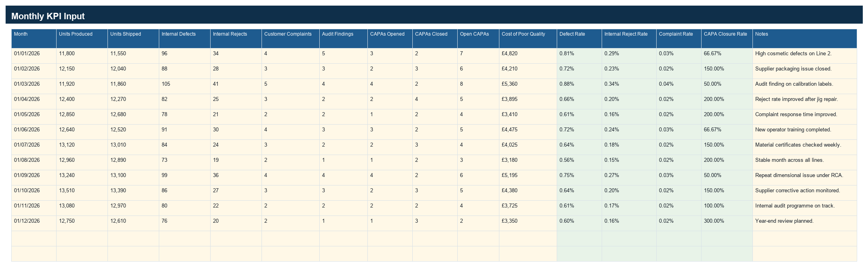
Task: Click the 01/09/2026 month cell
Action: tap(34, 178)
